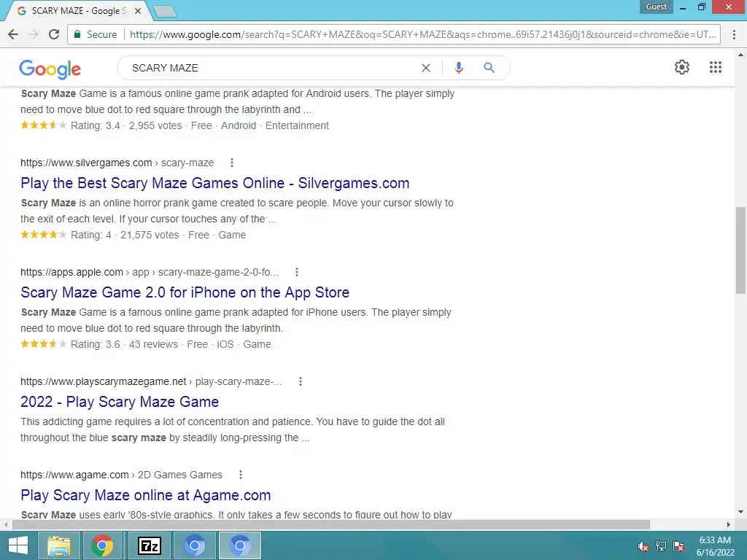Open the Google apps grid
Screen dimensions: 747x560
click(x=715, y=67)
